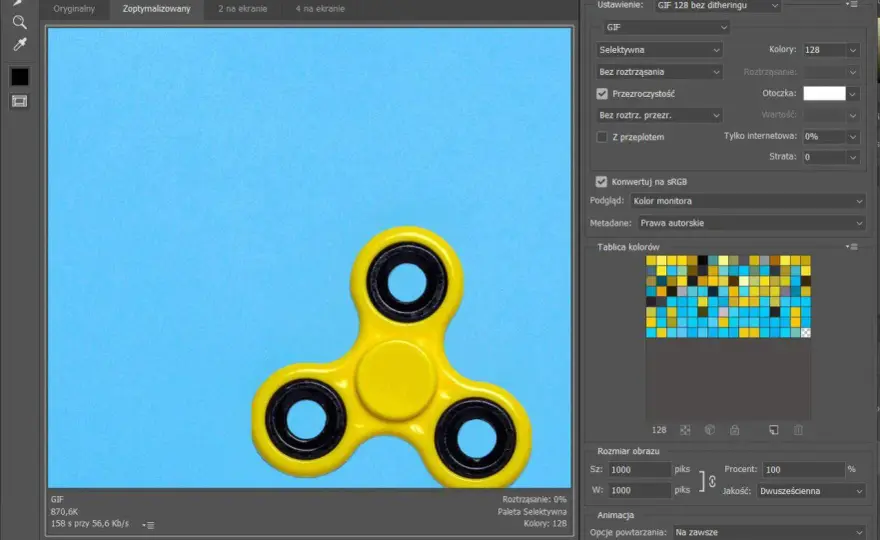Click the Animacja section heading

tap(616, 515)
